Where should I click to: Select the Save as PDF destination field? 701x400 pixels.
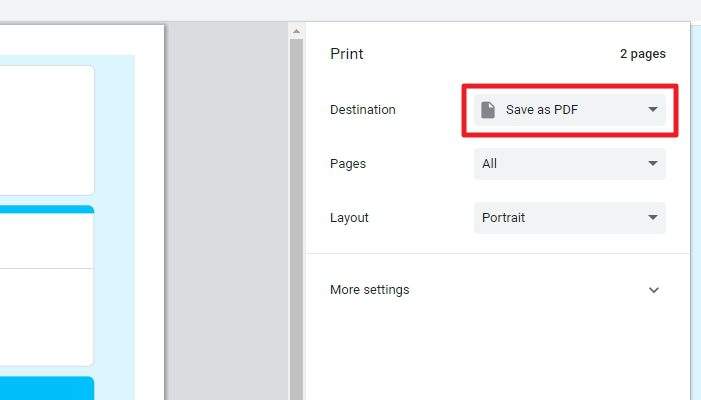tap(570, 110)
